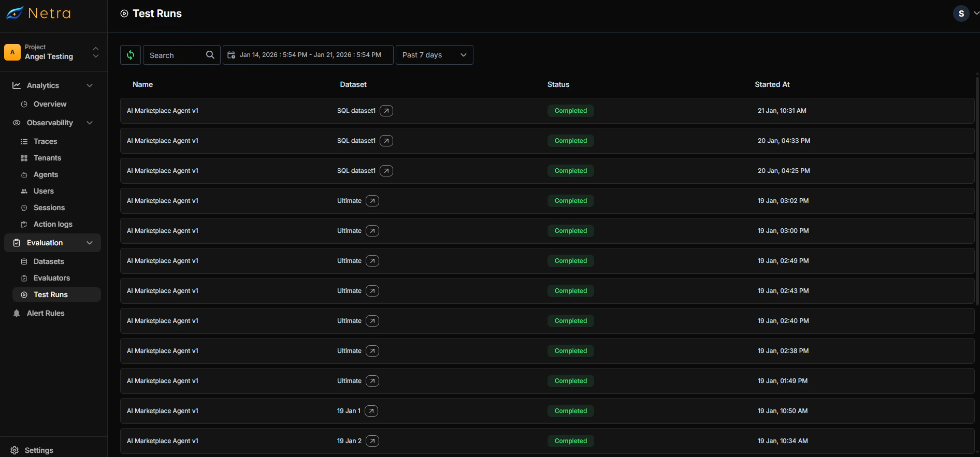The height and width of the screenshot is (457, 980).
Task: Go to Sessions page
Action: click(x=49, y=208)
